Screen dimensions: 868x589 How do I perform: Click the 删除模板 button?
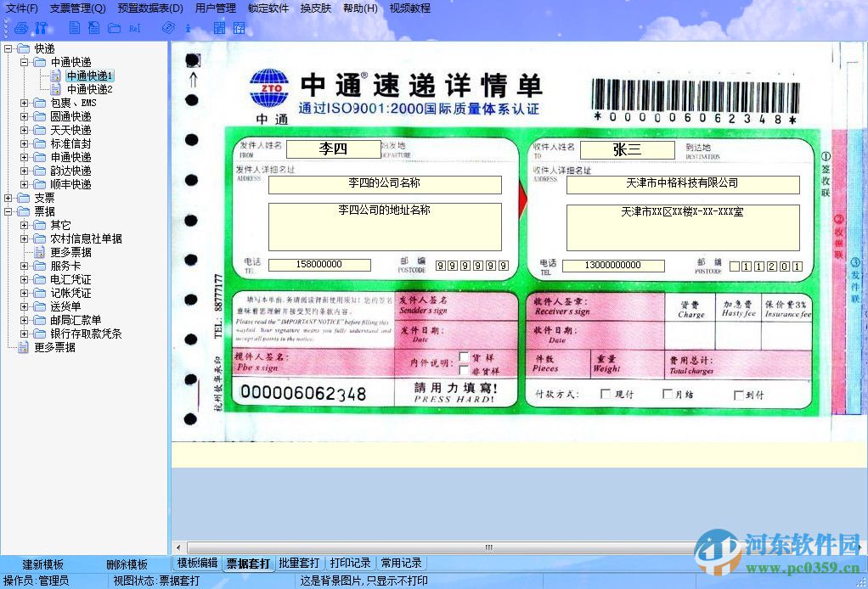(x=127, y=563)
